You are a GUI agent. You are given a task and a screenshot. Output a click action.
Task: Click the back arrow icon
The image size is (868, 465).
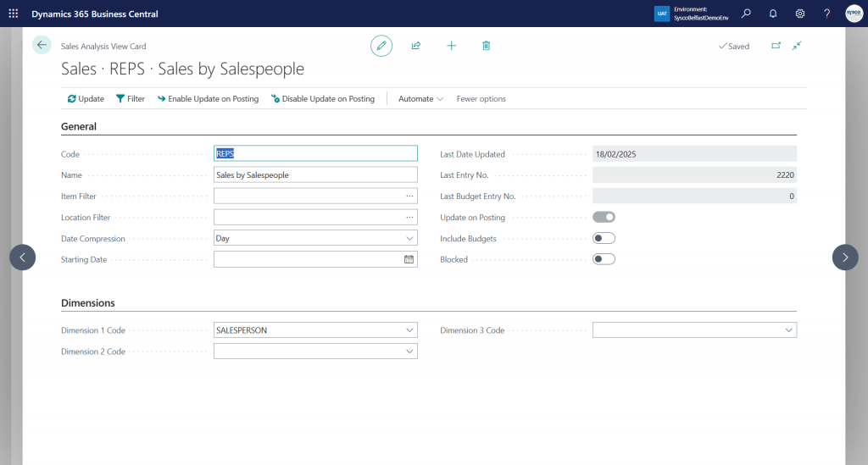42,45
